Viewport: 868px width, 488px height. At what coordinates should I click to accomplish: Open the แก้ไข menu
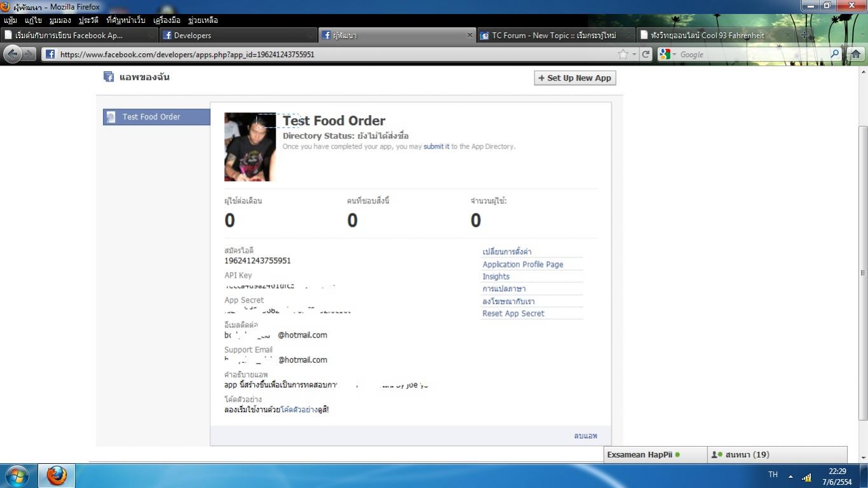pos(33,20)
